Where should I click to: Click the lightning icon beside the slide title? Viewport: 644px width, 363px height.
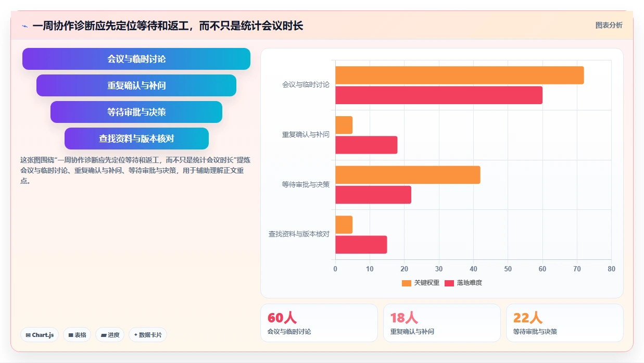pos(25,26)
